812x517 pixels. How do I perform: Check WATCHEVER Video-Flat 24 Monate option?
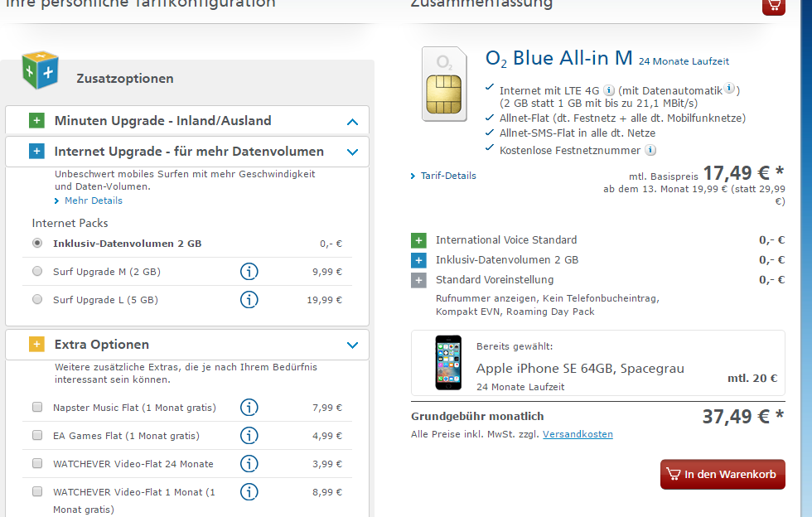pos(37,463)
